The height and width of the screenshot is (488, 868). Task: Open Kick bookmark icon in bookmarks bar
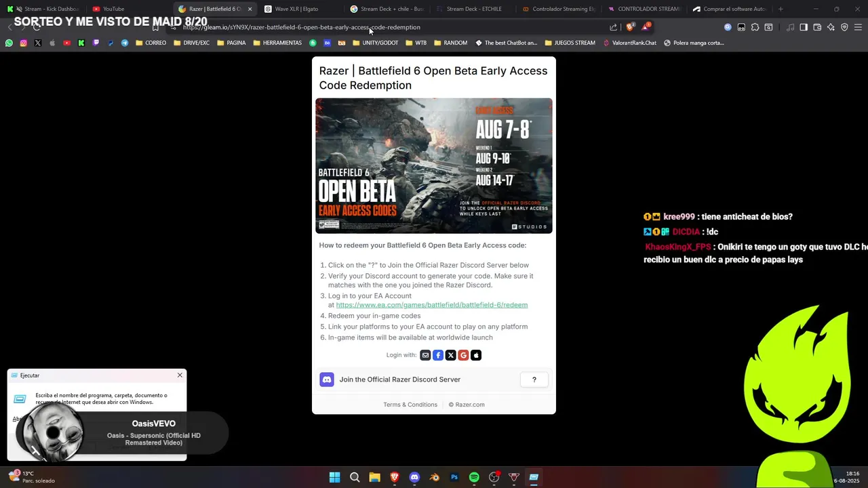(x=81, y=43)
